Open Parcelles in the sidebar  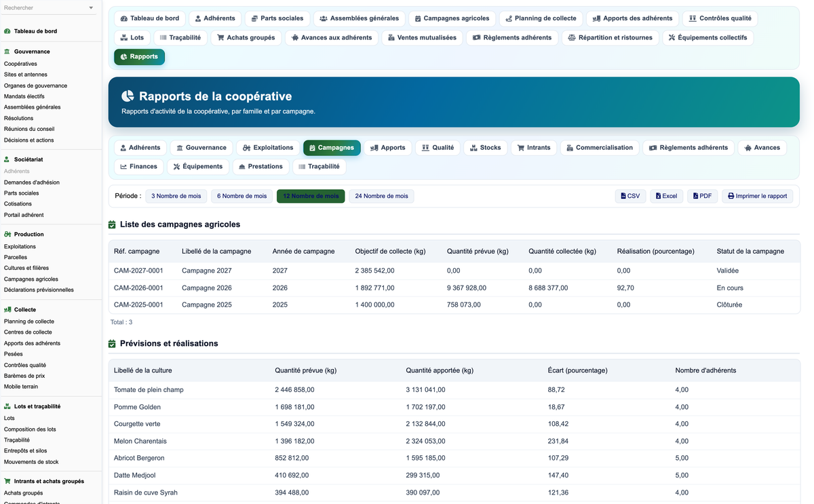coord(16,257)
